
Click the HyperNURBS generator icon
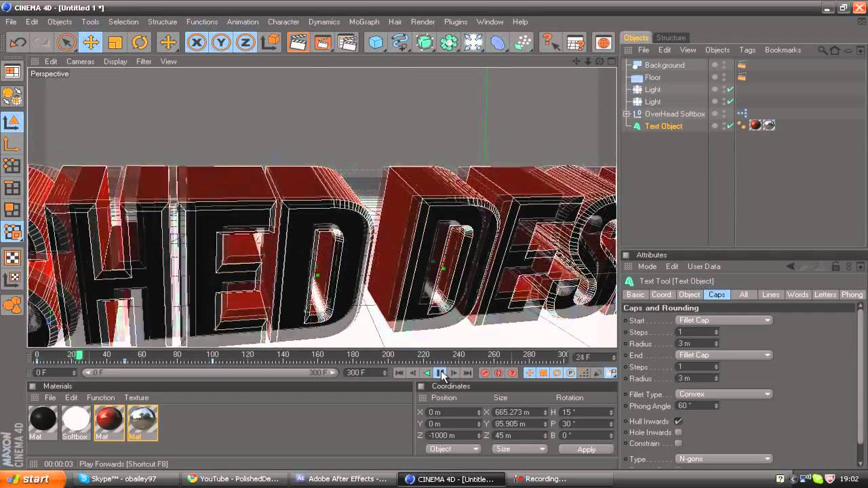tap(425, 43)
